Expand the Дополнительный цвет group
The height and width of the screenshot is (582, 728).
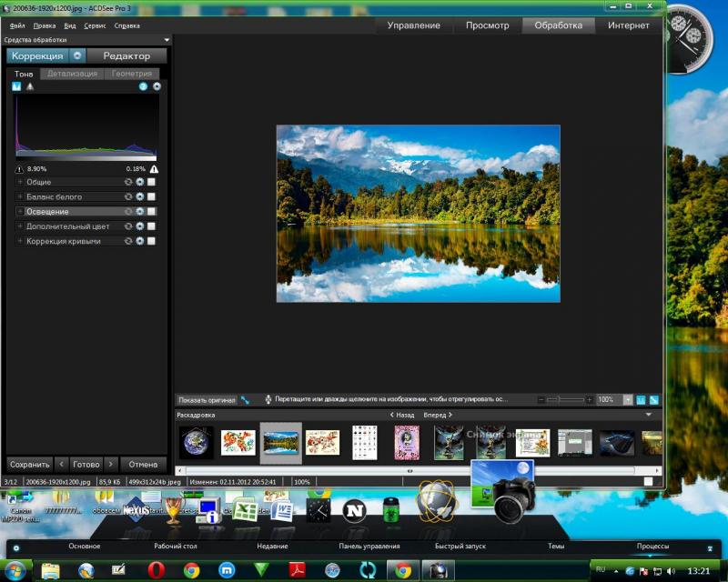click(20, 226)
